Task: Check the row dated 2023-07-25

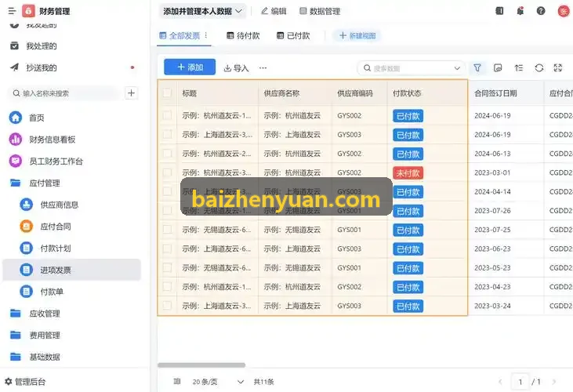Action: (x=167, y=230)
